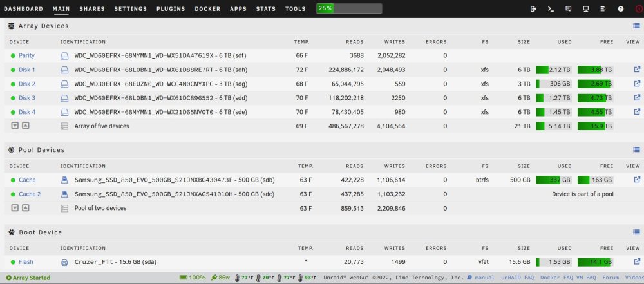Browse Cache pool using its view icon
The image size is (644, 284).
[x=637, y=179]
